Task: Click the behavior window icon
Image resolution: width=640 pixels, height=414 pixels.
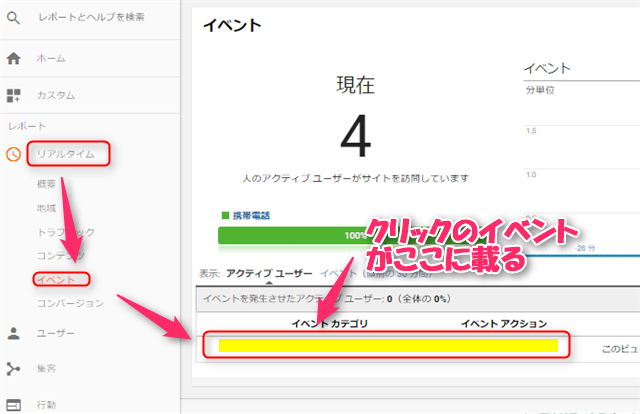Action: point(13,405)
